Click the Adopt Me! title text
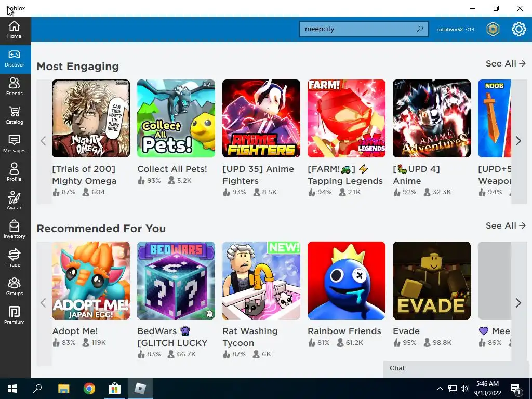This screenshot has height=399, width=532. pyautogui.click(x=75, y=331)
